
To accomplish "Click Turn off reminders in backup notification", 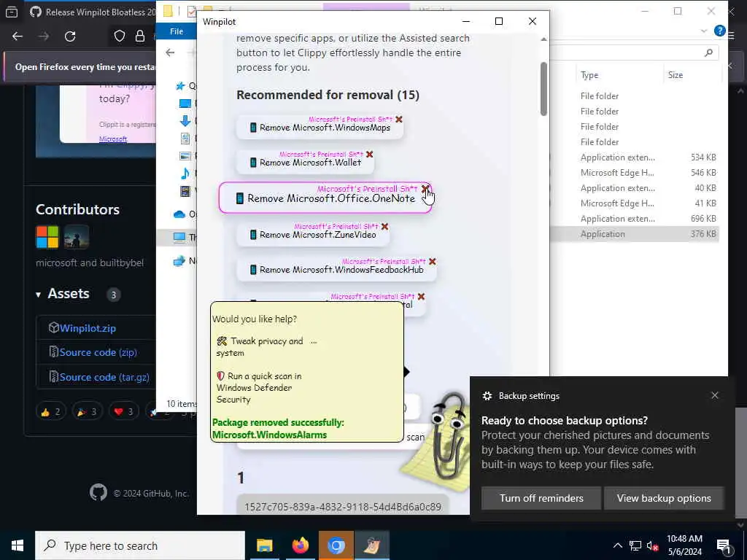I will pyautogui.click(x=541, y=498).
